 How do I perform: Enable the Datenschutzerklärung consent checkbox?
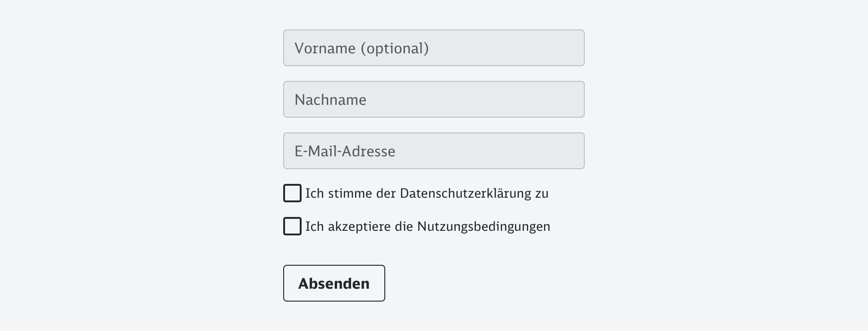(292, 193)
